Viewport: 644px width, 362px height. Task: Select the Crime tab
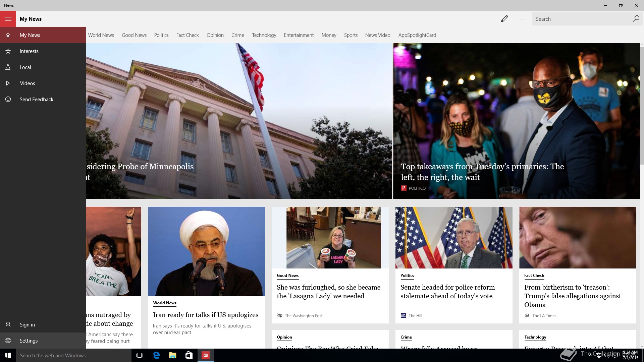(238, 35)
